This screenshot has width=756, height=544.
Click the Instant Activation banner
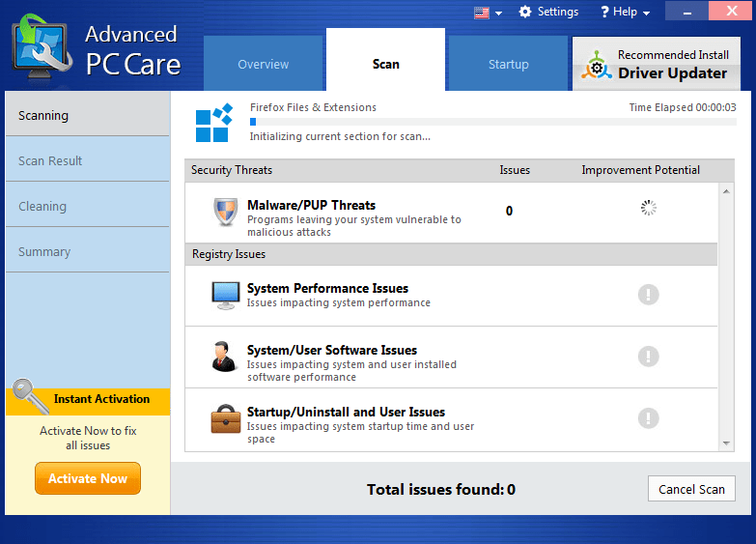point(88,401)
